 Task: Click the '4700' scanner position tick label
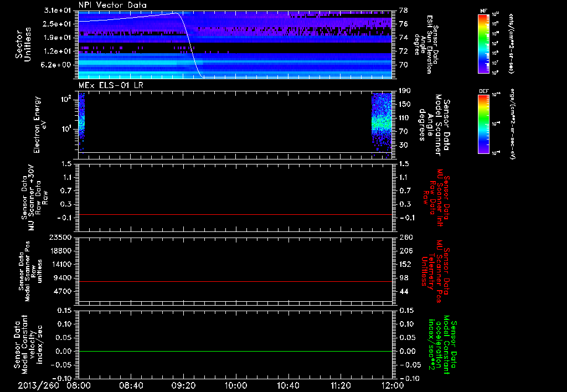click(x=63, y=291)
